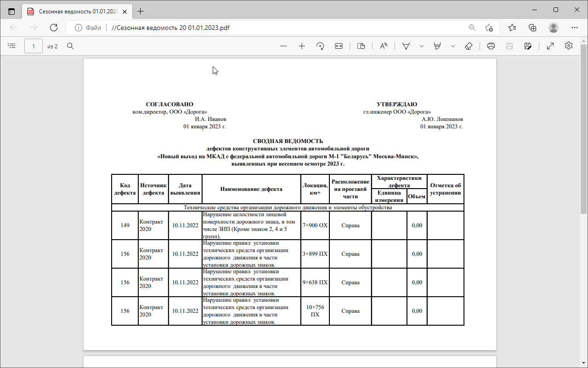Click the Единица измерения subheader

pyautogui.click(x=389, y=196)
